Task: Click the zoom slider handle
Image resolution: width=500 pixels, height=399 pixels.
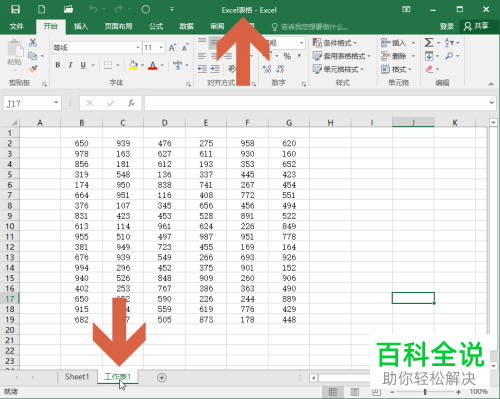Action: pos(425,392)
